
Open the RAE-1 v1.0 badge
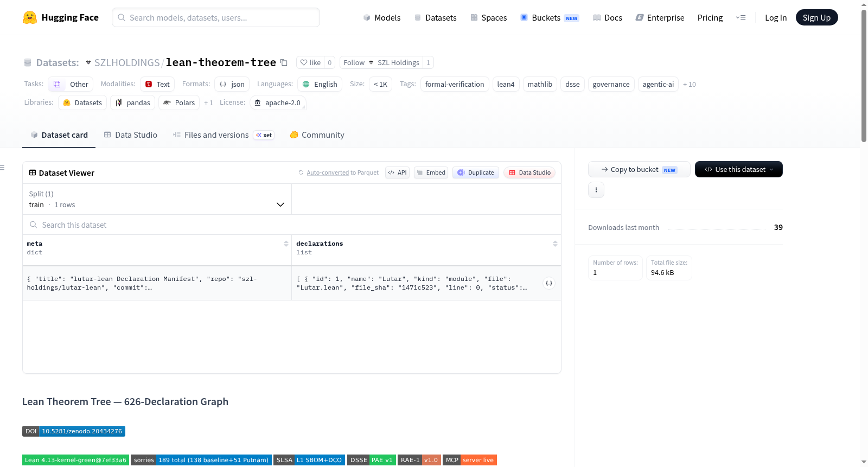[419, 460]
